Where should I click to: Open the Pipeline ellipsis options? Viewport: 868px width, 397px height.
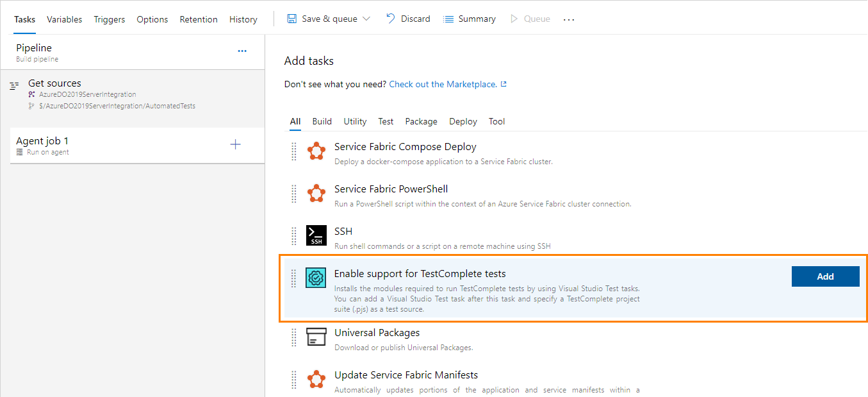pyautogui.click(x=242, y=51)
